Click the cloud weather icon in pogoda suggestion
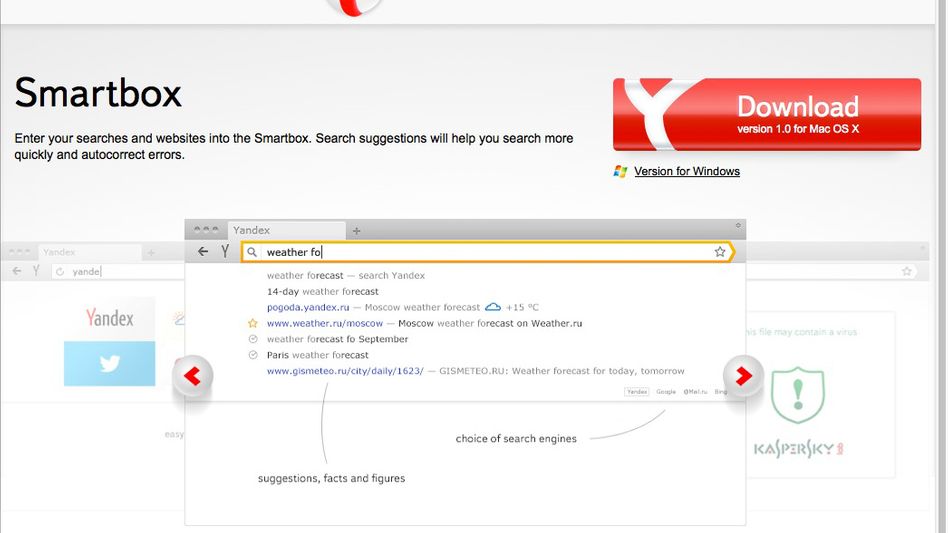Viewport: 948px width, 533px height. [x=493, y=307]
